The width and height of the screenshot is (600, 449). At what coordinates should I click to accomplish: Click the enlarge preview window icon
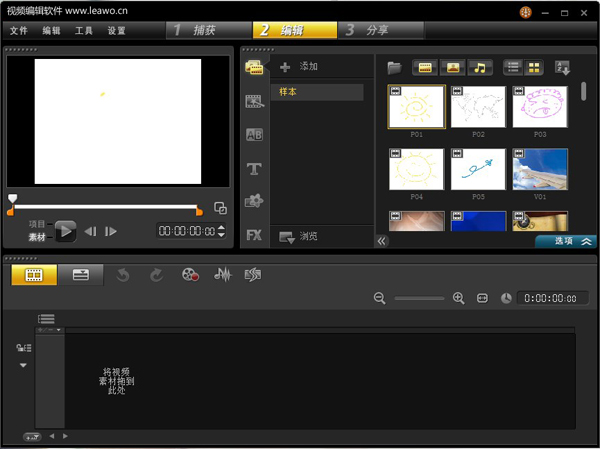pyautogui.click(x=220, y=208)
